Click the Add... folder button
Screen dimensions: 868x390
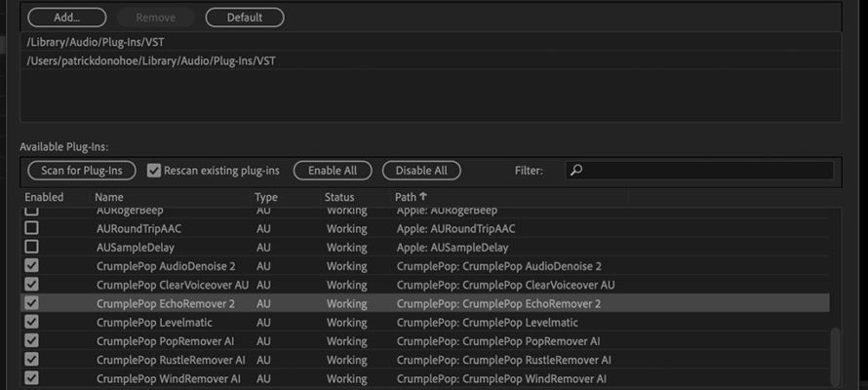click(x=66, y=18)
